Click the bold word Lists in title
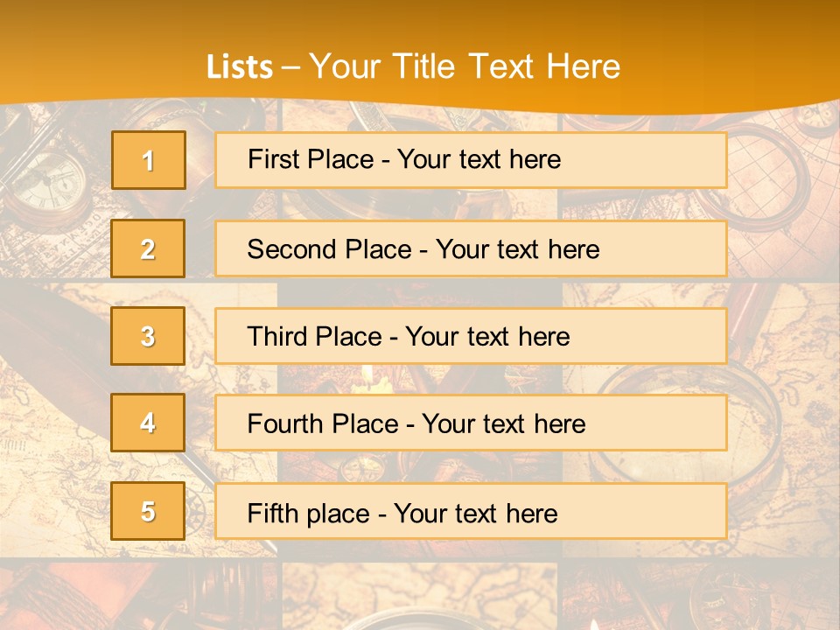Viewport: 840px width, 630px height. [x=240, y=67]
